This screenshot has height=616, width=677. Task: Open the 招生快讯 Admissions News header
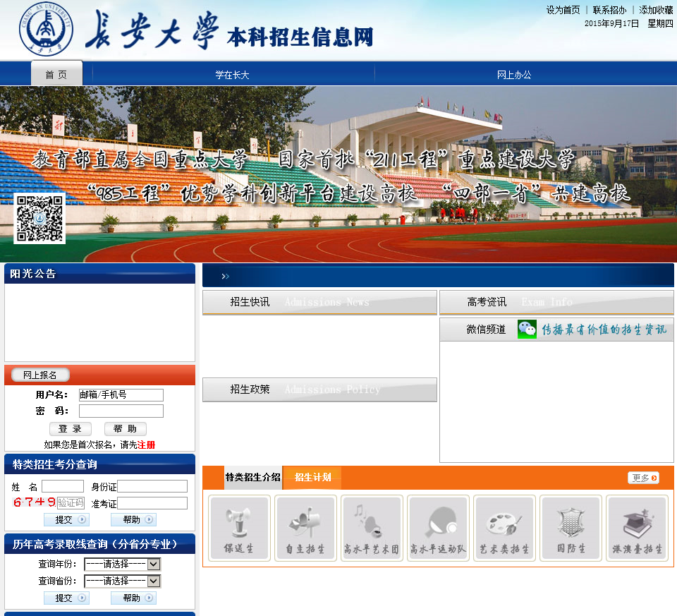(319, 302)
